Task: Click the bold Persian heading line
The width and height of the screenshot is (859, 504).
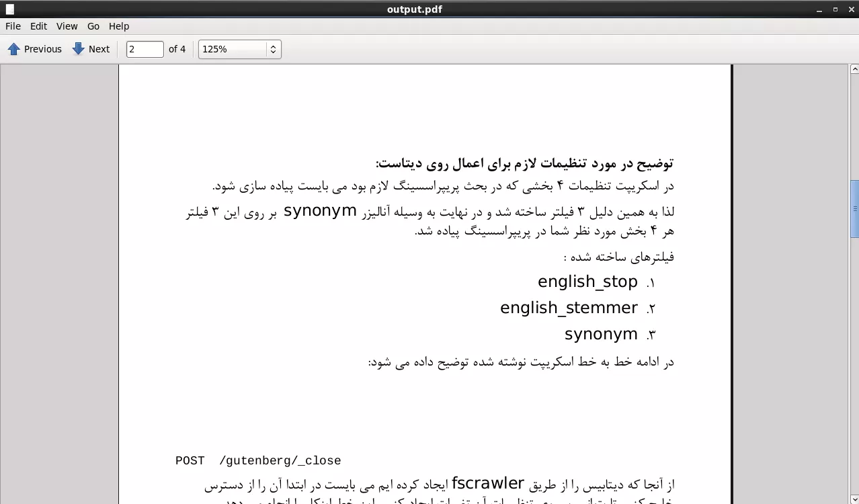Action: [524, 163]
